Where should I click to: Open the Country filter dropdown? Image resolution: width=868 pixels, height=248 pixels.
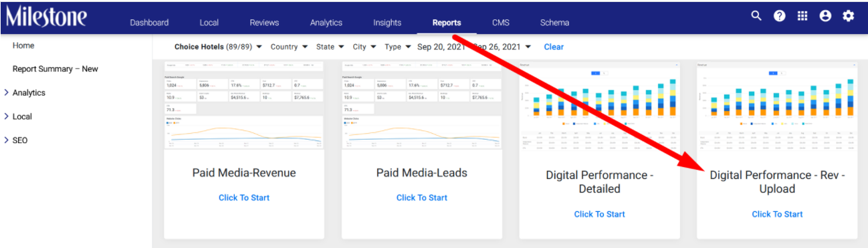point(290,47)
